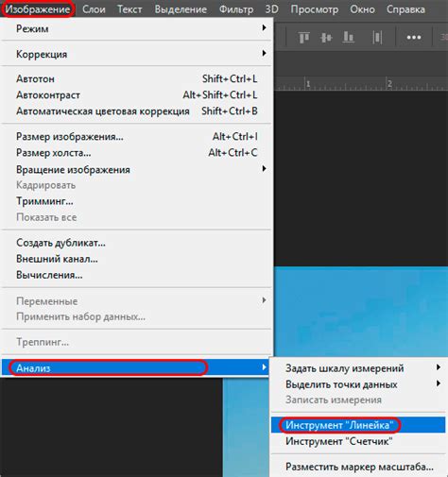448x477 pixels.
Task: Select Инструмент "Счетчик"
Action: pos(358,441)
